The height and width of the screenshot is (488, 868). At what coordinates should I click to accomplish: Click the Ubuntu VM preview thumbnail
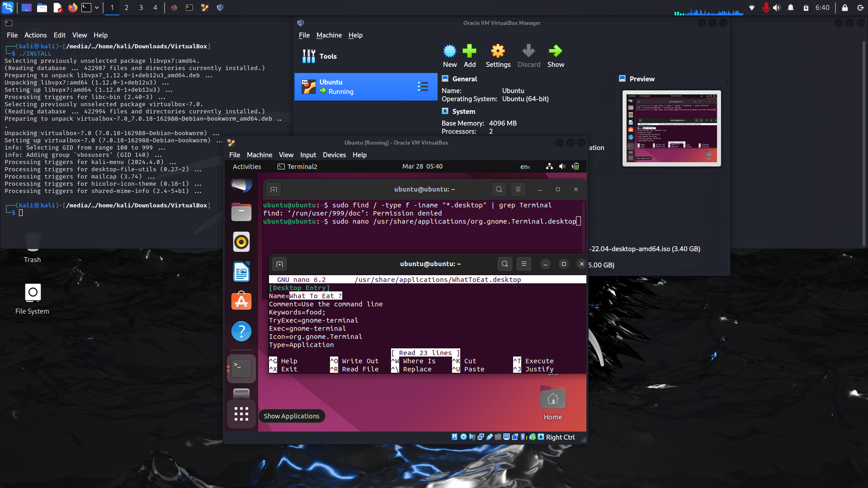671,128
